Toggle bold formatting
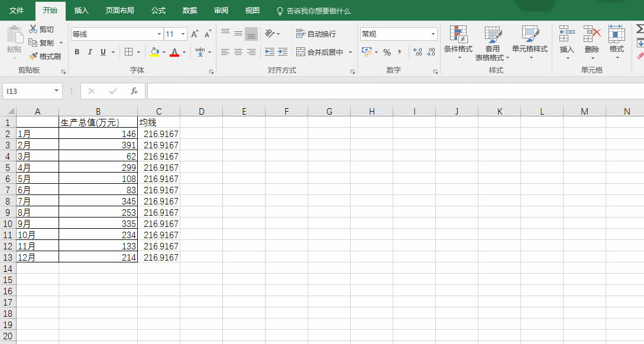Image resolution: width=644 pixels, height=344 pixels. [77, 52]
